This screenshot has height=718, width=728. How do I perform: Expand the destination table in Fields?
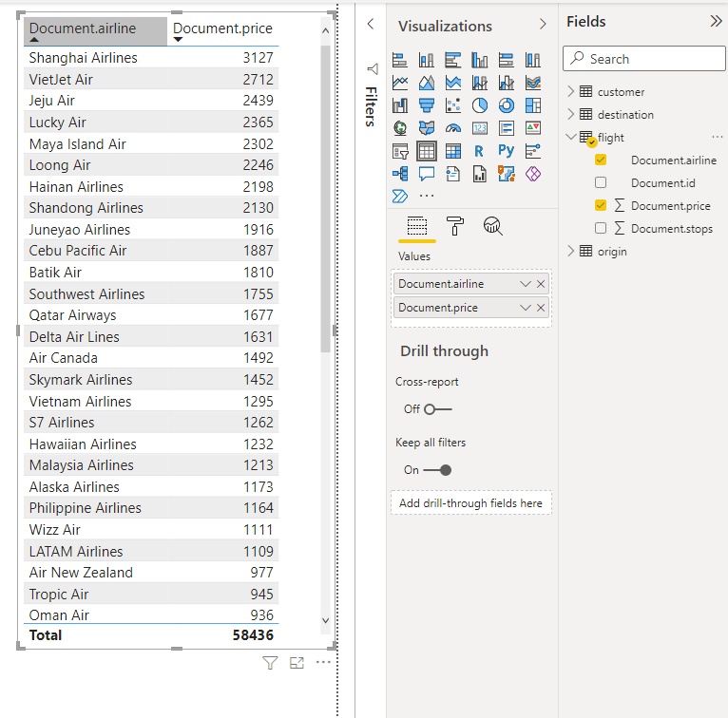571,114
